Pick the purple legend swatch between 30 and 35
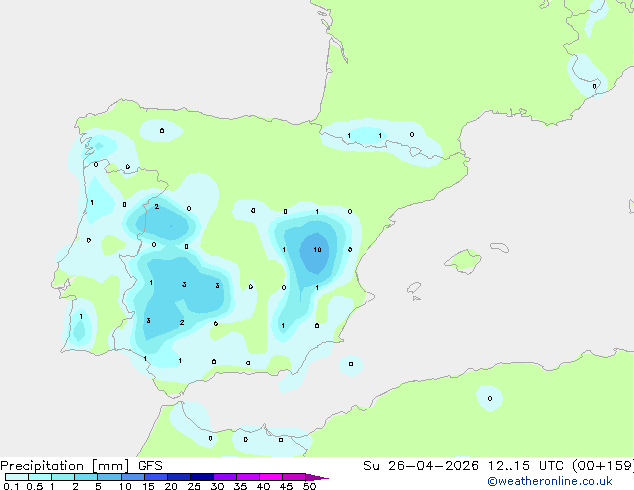 [225, 477]
